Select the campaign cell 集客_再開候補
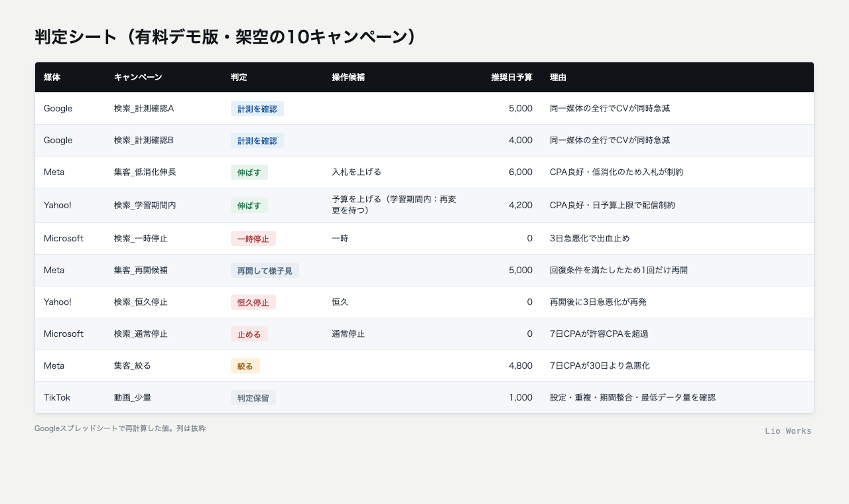 (141, 270)
